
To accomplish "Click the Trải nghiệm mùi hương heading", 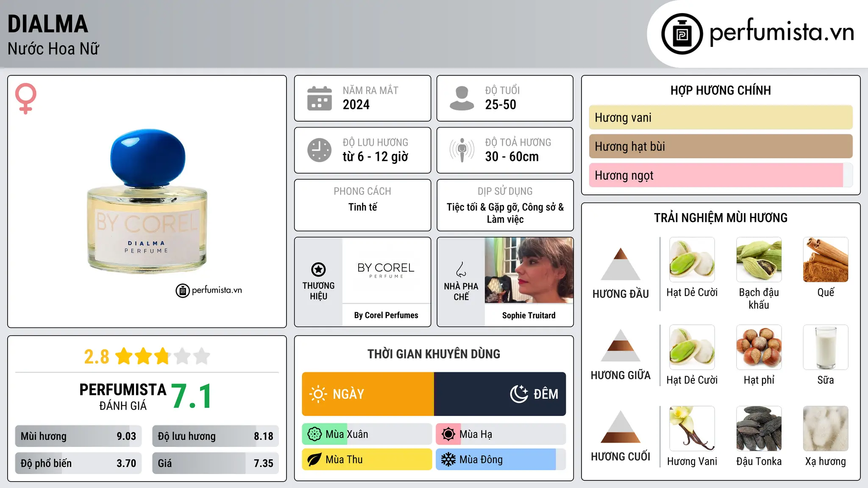I will [x=721, y=218].
